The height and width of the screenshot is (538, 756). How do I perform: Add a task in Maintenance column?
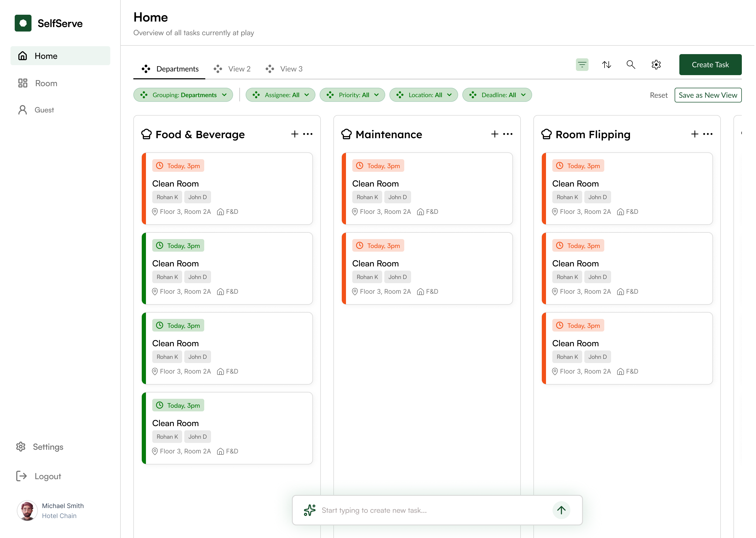click(x=494, y=134)
